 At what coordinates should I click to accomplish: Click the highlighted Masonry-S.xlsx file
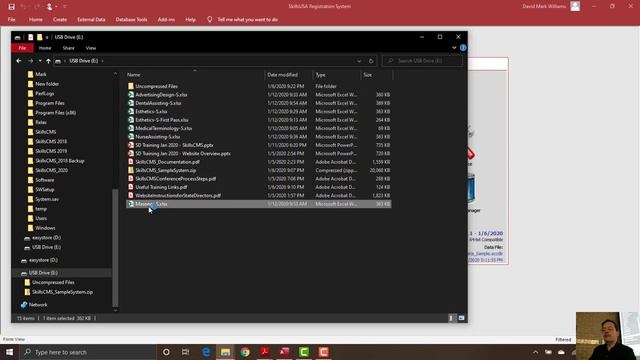click(258, 204)
